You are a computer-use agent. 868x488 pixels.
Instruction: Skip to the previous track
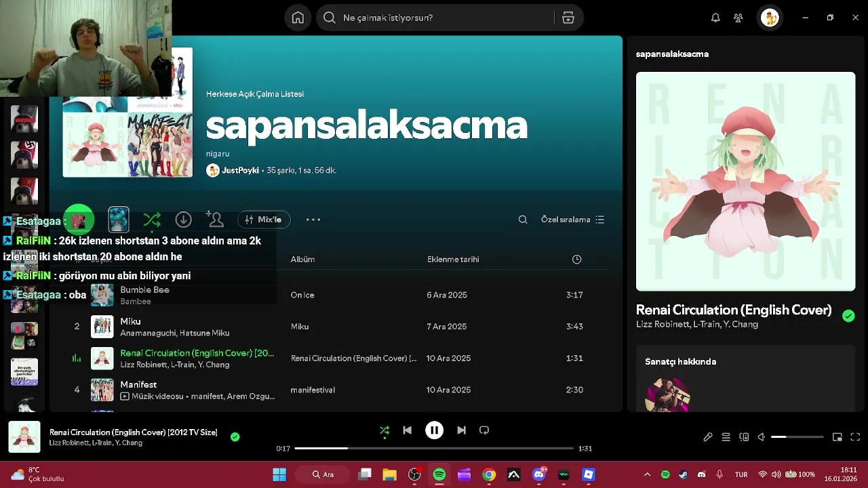[x=407, y=430]
